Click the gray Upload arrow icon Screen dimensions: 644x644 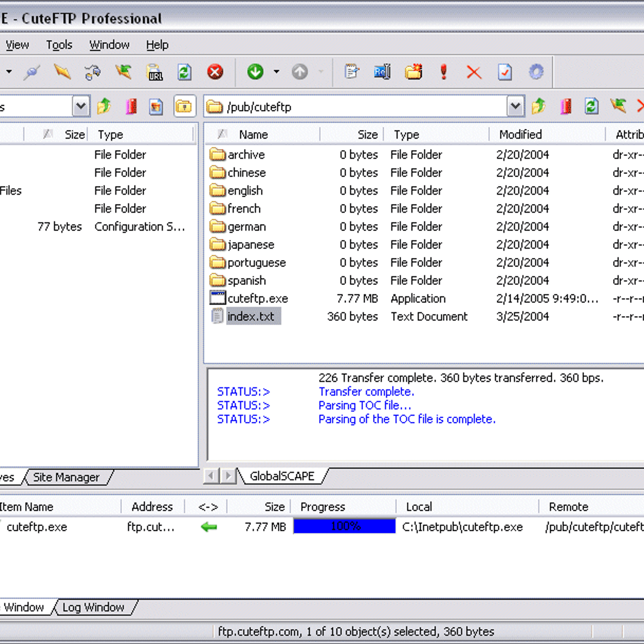click(299, 72)
